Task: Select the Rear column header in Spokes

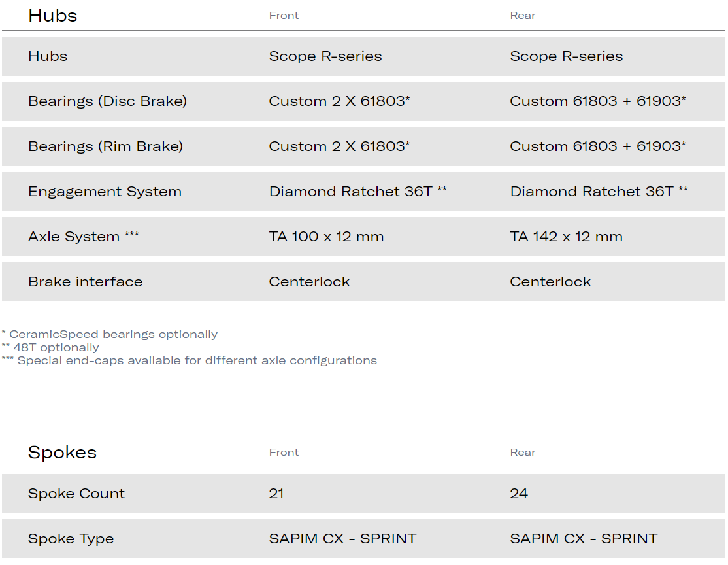Action: (x=523, y=453)
